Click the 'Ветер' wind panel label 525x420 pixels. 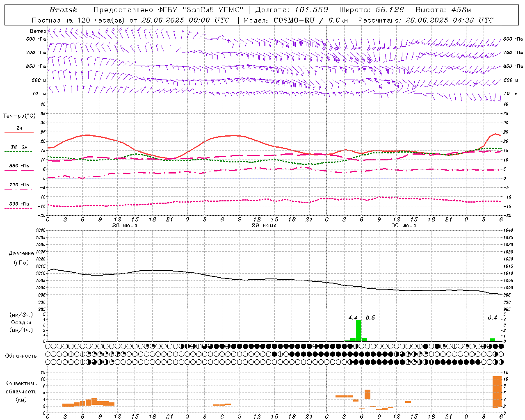(x=38, y=31)
